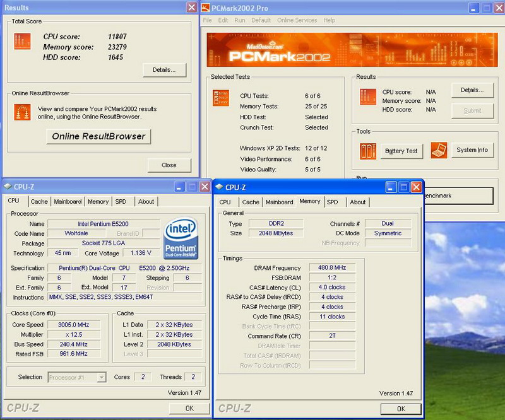The height and width of the screenshot is (420, 505).
Task: Switch to CPU tab in front CPU-Z
Action: click(x=225, y=202)
